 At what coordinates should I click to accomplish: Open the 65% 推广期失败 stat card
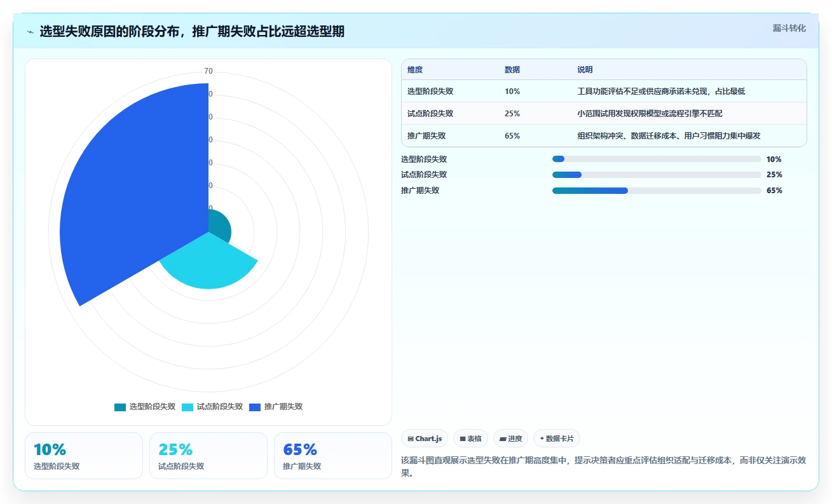click(333, 456)
